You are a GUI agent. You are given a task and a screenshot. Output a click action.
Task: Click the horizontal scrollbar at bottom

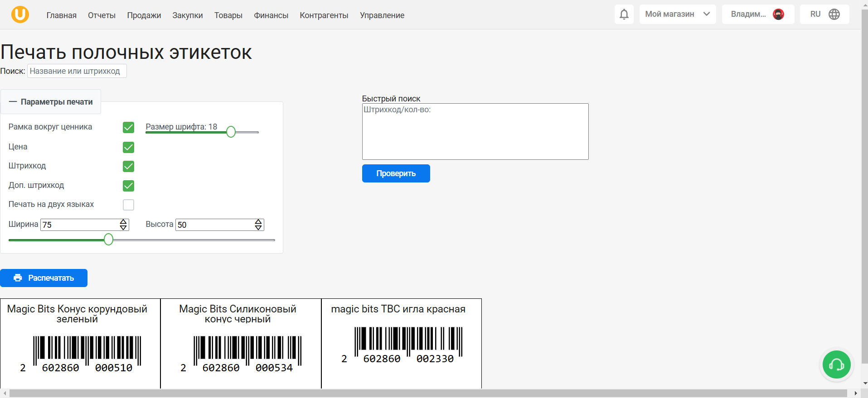coord(428,393)
